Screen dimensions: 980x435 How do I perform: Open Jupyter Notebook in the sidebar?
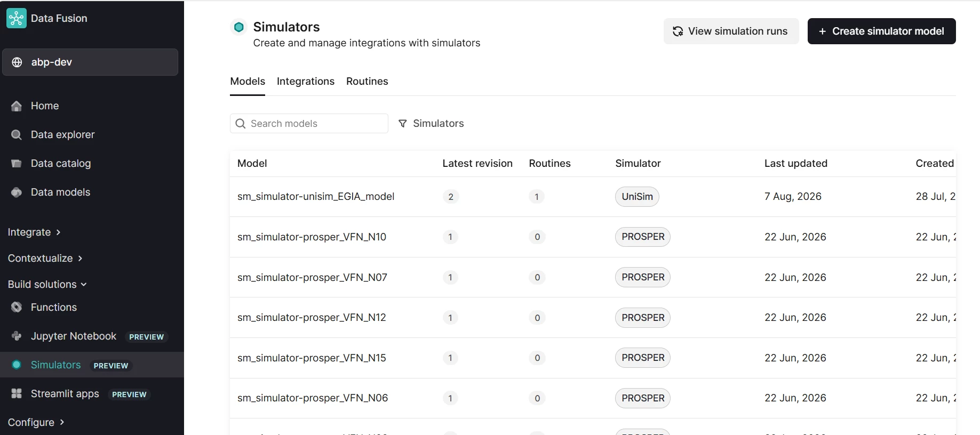tap(74, 336)
